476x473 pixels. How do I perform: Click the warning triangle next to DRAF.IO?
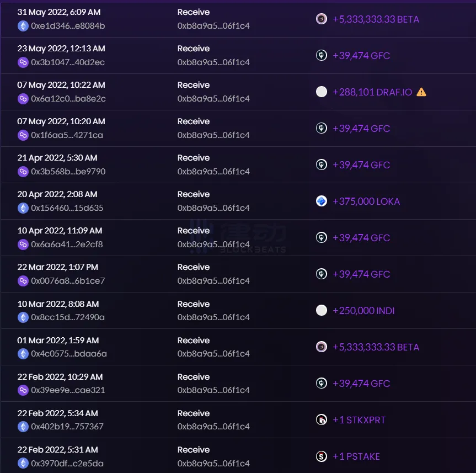pyautogui.click(x=421, y=92)
